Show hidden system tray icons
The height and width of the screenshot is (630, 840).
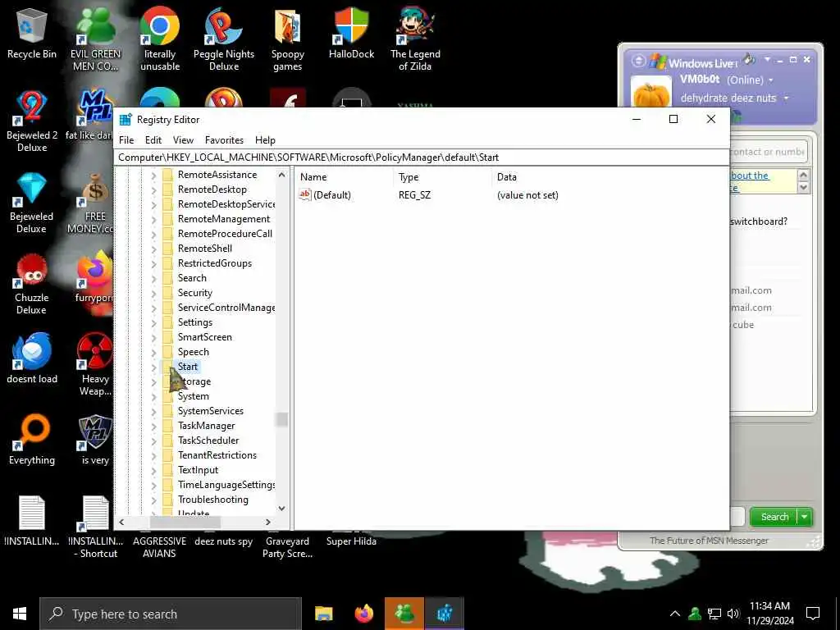675,614
